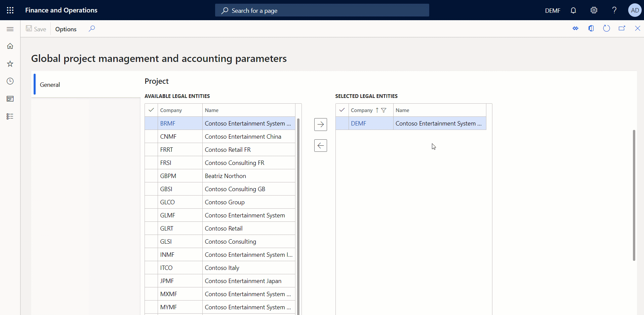Screen dimensions: 644x315
Task: Click the page vertical scrollbar
Action: point(634,195)
